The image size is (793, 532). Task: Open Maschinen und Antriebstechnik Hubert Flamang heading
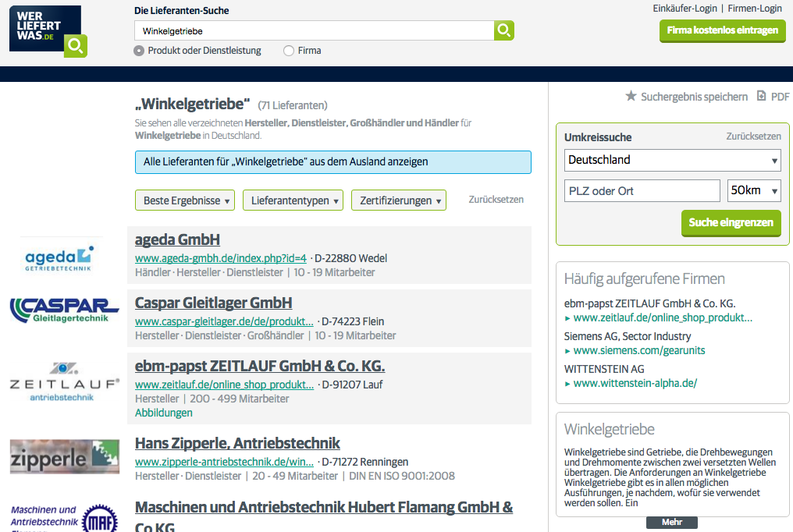tap(324, 516)
